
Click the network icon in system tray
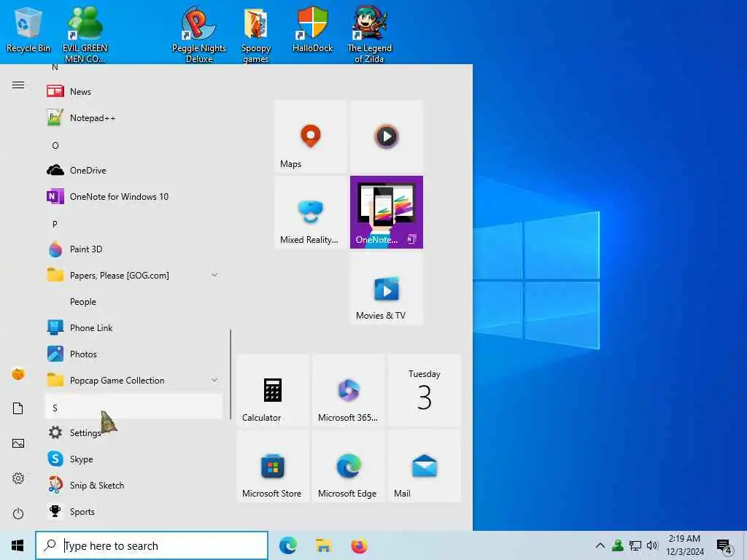[635, 545]
